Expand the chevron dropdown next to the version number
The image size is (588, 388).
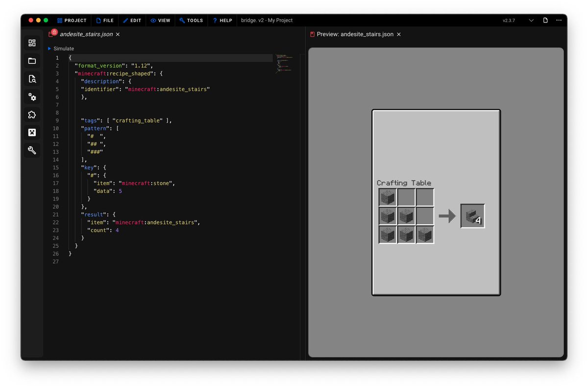pos(531,21)
